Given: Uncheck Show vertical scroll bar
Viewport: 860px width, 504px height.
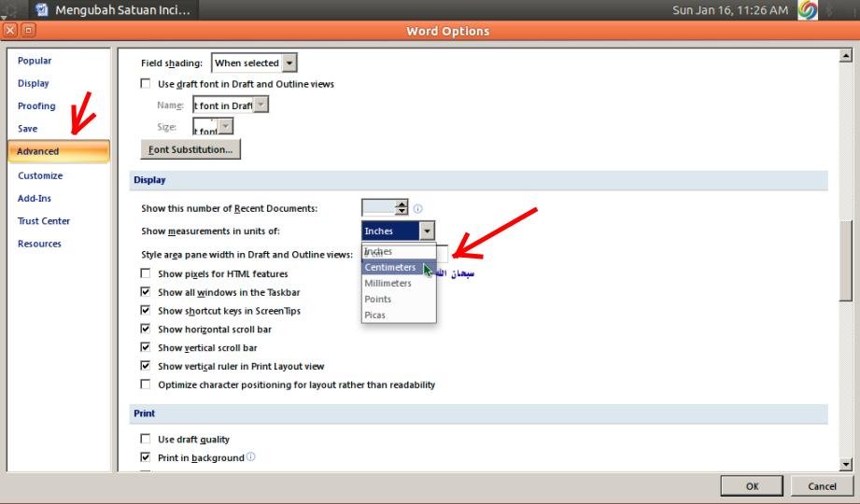Looking at the screenshot, I should [x=146, y=347].
